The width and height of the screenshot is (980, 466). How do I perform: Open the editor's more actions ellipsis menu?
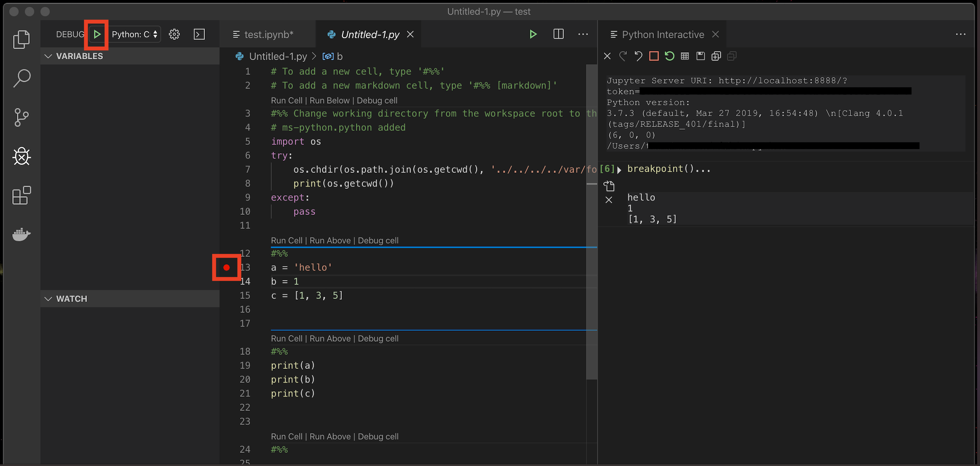(583, 34)
